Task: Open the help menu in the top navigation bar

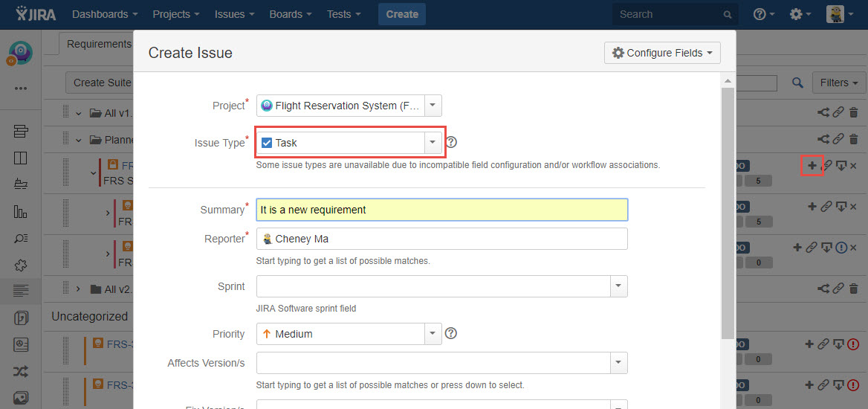Action: point(763,14)
